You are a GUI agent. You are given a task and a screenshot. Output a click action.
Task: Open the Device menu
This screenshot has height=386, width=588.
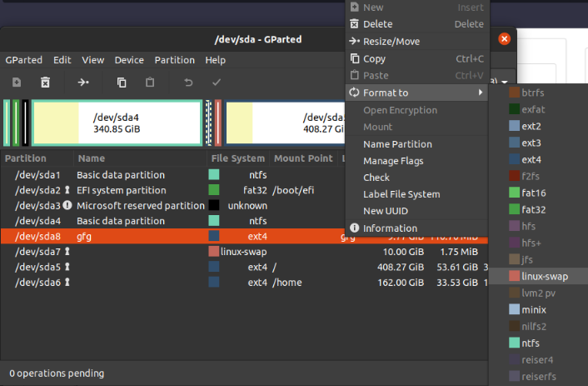pyautogui.click(x=129, y=60)
